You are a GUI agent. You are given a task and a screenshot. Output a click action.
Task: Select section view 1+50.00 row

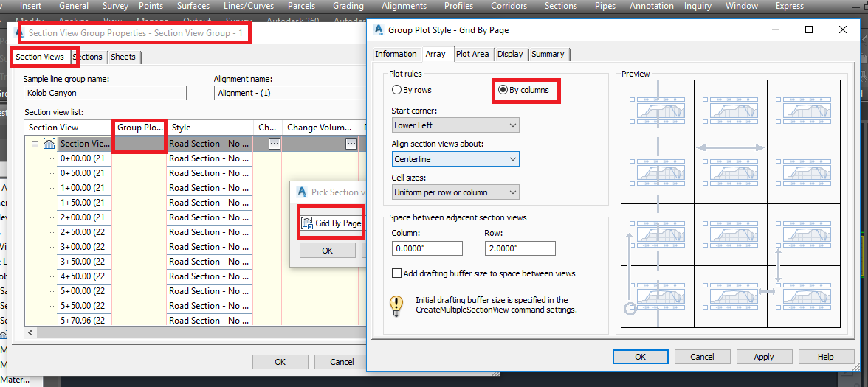tap(83, 202)
